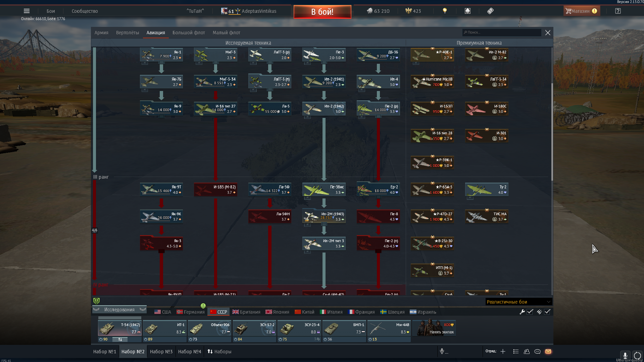The height and width of the screenshot is (362, 644).
Task: Select the ★P-47D-27 premium card
Action: tap(432, 217)
